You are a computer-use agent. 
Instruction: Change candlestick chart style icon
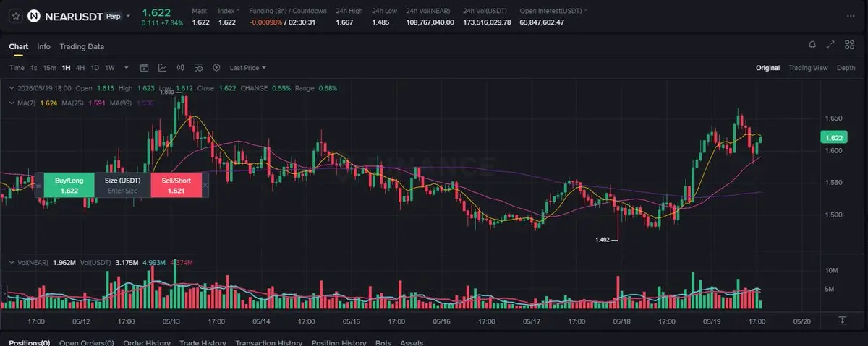tap(180, 68)
